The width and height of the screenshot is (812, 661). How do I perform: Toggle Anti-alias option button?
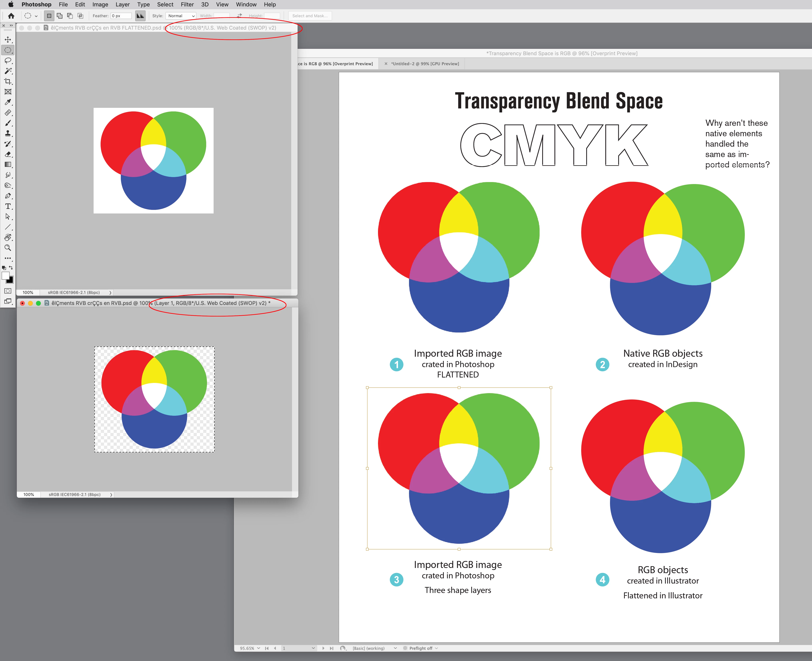click(x=140, y=16)
